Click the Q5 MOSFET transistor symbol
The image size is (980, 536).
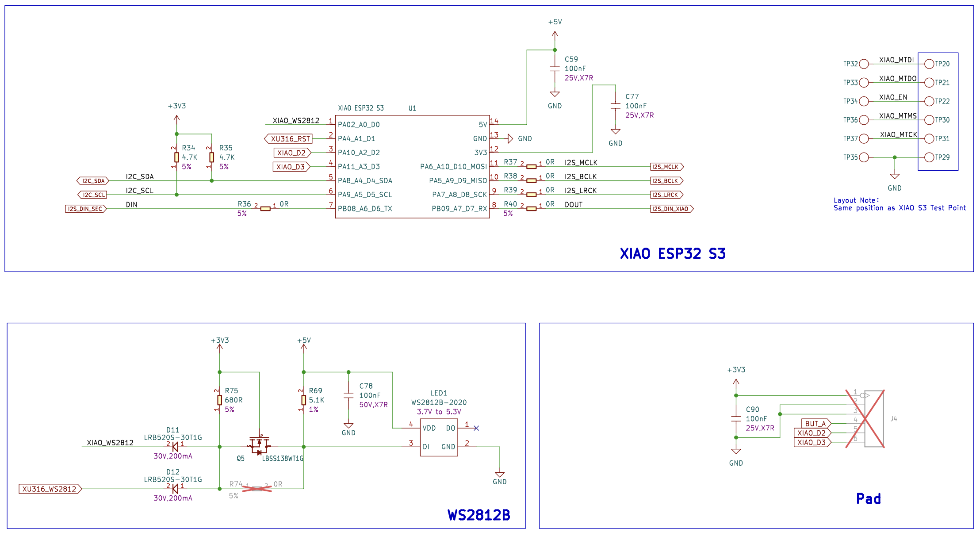[x=260, y=445]
